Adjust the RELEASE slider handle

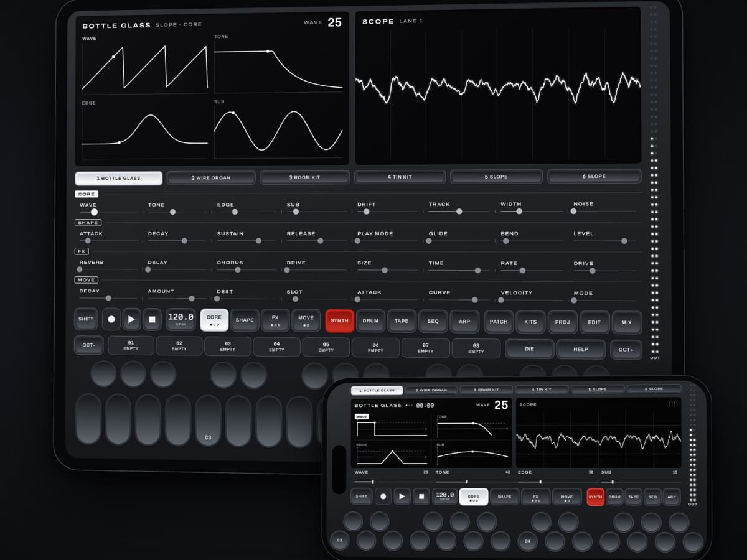[320, 241]
